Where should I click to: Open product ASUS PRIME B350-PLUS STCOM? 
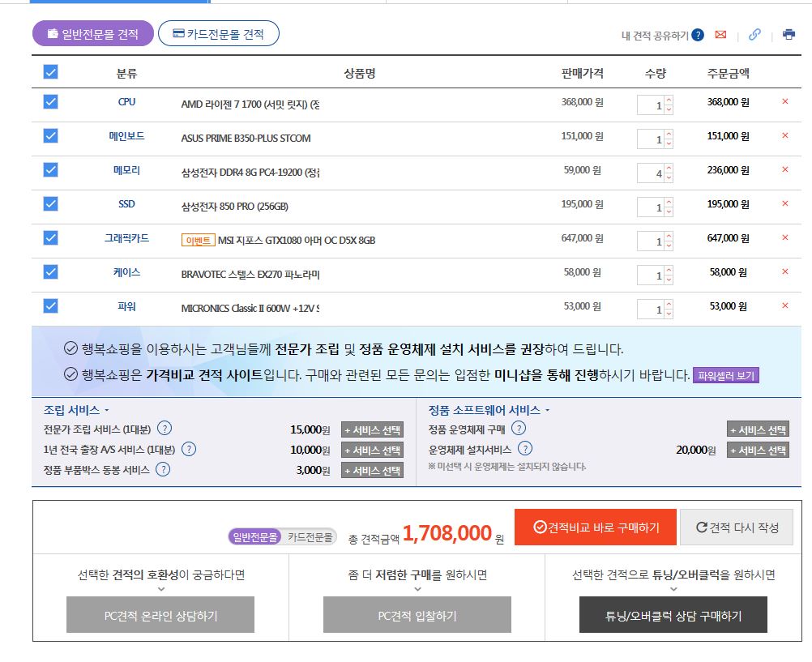[246, 139]
